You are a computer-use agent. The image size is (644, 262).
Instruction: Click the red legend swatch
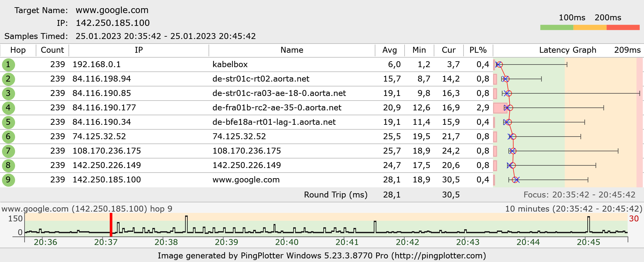pyautogui.click(x=623, y=28)
